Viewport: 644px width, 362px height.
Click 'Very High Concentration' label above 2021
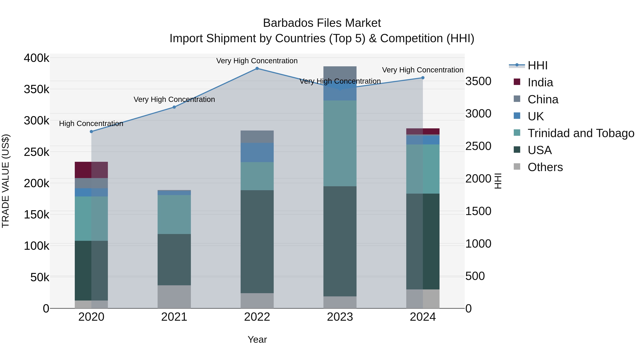(x=174, y=99)
